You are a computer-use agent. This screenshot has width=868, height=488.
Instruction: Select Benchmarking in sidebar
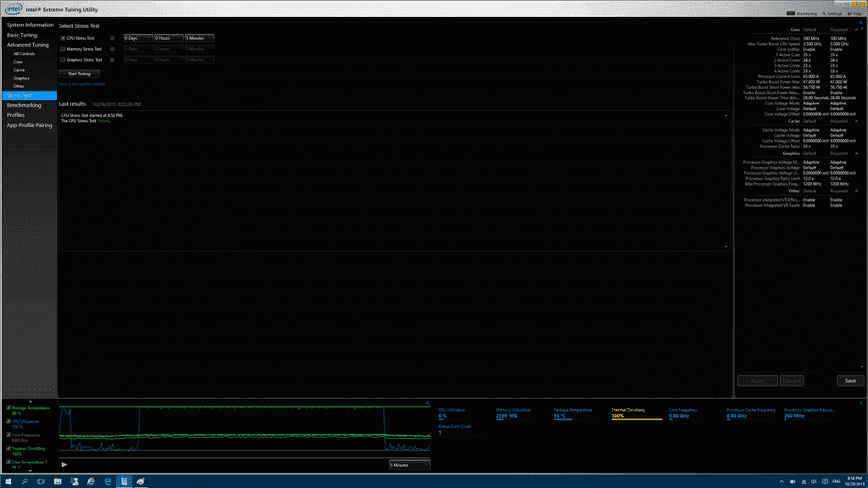coord(24,105)
